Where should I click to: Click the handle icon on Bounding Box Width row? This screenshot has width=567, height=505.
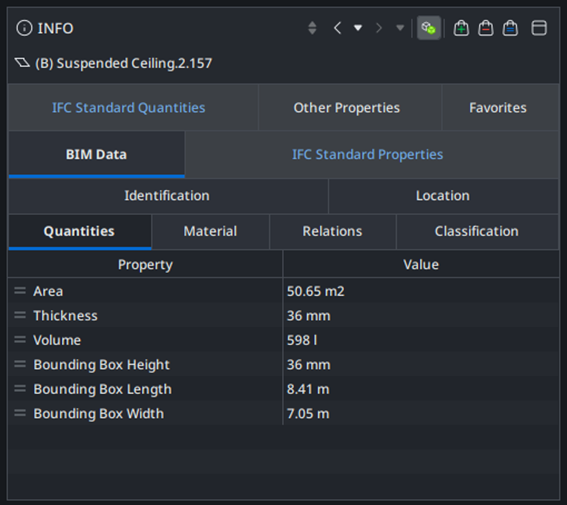pyautogui.click(x=20, y=413)
